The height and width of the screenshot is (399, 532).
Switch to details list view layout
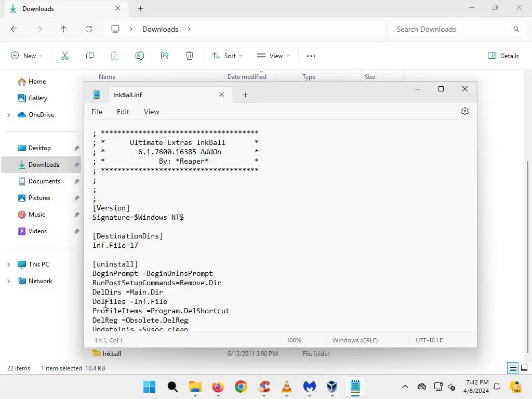click(513, 368)
